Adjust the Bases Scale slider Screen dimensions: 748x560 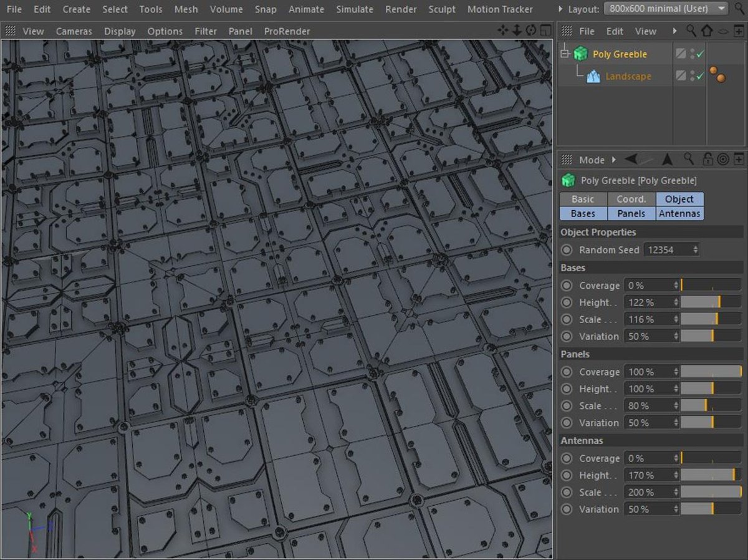(711, 319)
